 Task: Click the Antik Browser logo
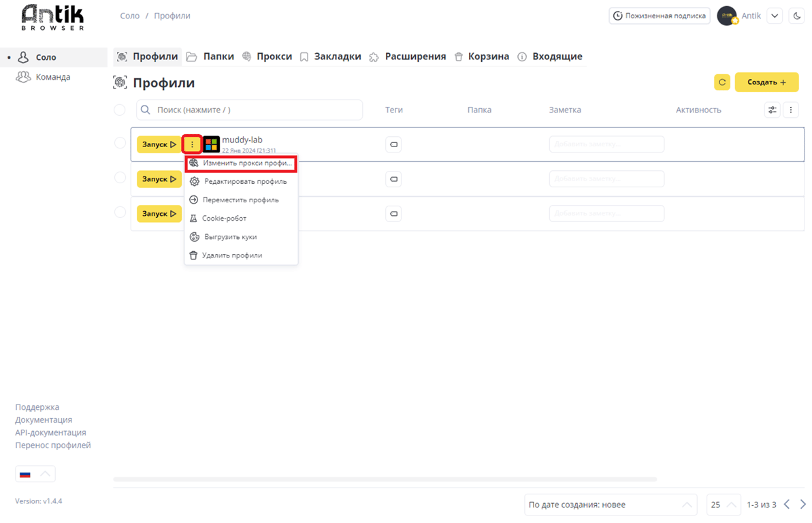pos(52,18)
